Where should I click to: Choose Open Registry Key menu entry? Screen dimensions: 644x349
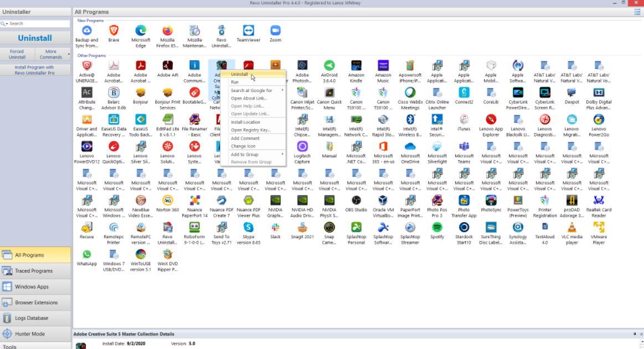click(253, 130)
